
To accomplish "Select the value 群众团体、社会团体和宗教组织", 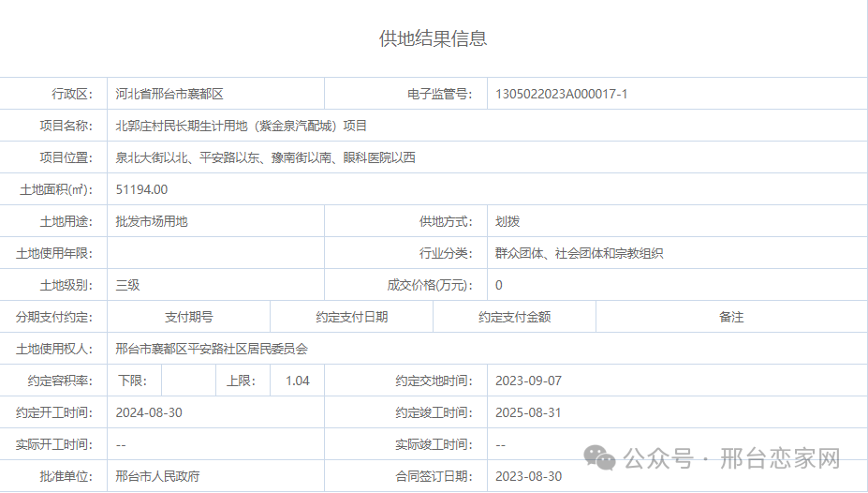I will pos(579,253).
